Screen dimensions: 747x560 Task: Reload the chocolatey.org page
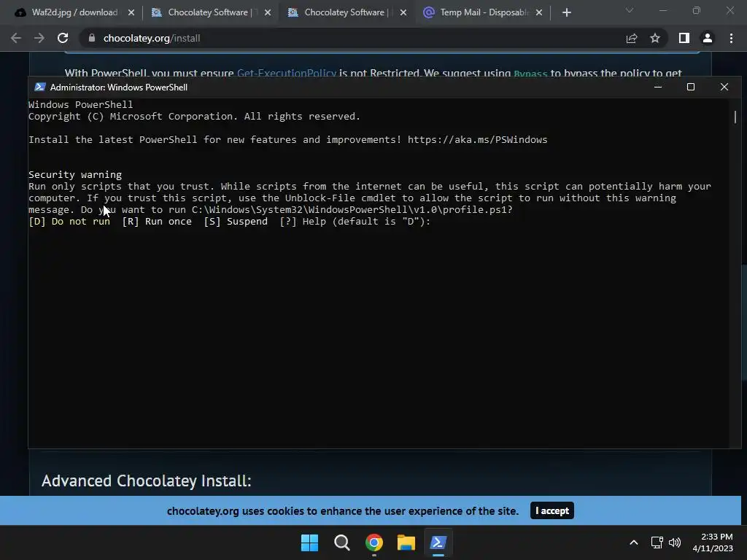click(x=63, y=38)
